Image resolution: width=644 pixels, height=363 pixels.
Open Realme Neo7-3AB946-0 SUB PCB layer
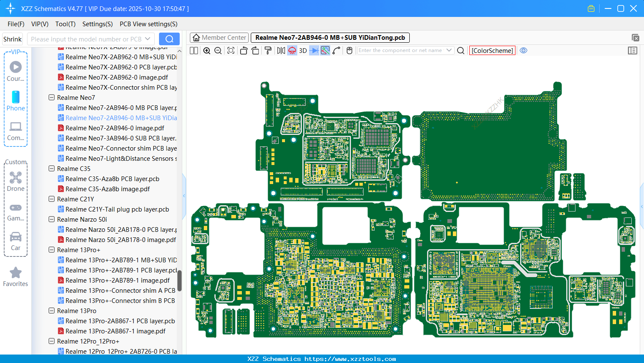tap(117, 138)
